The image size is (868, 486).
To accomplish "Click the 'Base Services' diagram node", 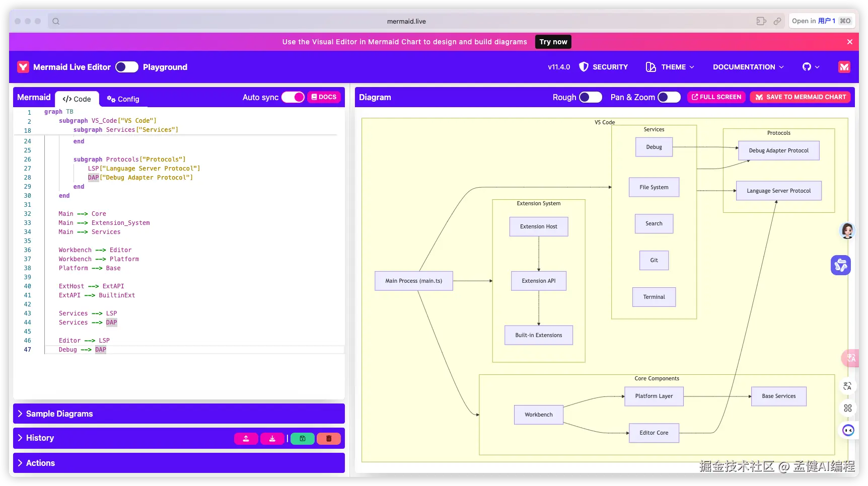I will click(779, 396).
